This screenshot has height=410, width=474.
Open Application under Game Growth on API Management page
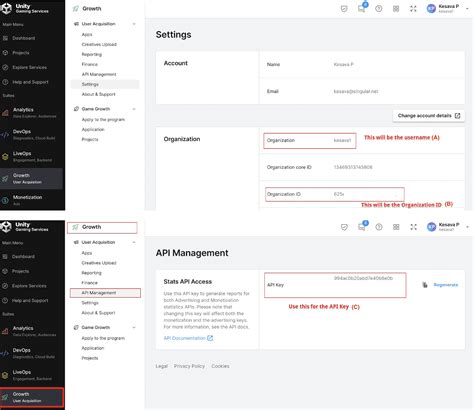(93, 348)
